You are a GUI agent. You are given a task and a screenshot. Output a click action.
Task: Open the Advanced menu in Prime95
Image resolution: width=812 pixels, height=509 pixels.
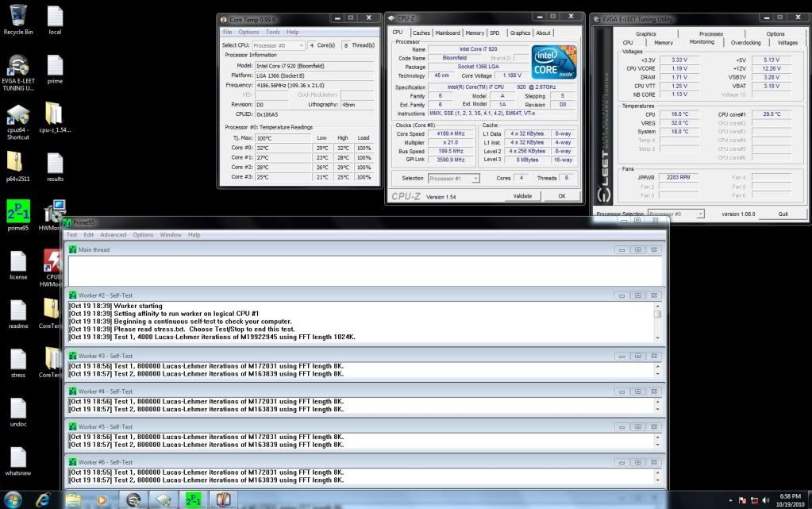(114, 235)
